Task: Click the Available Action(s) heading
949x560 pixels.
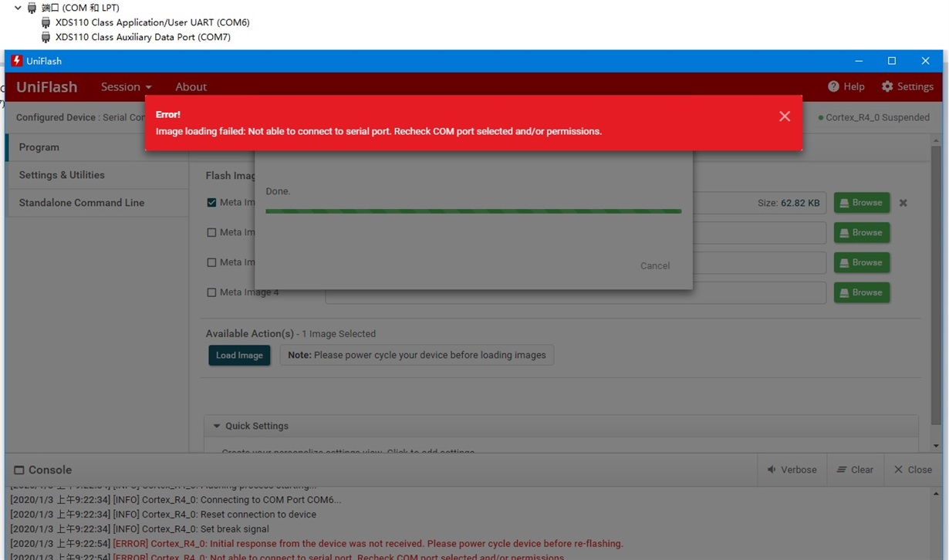Action: click(250, 334)
